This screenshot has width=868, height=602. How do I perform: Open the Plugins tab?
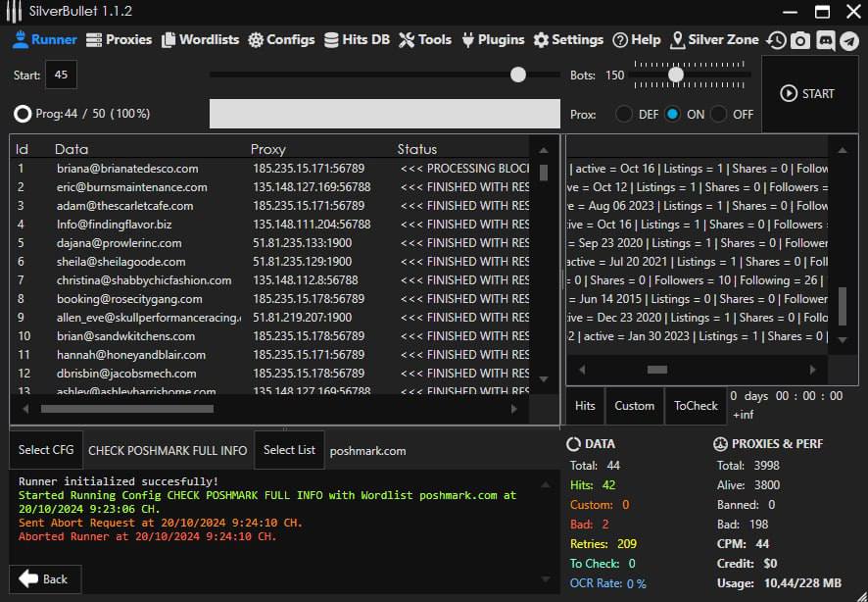pos(493,40)
